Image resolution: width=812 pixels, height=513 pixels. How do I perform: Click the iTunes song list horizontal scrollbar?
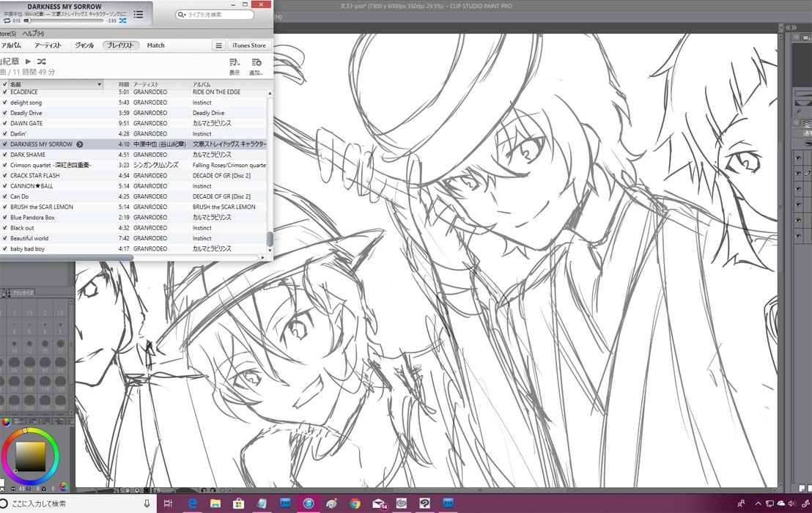pyautogui.click(x=67, y=257)
